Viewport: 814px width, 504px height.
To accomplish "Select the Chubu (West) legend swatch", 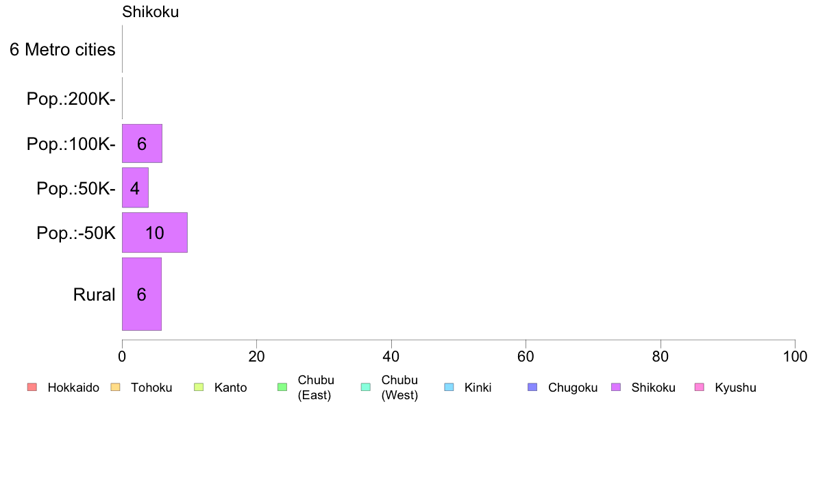I will [x=366, y=388].
